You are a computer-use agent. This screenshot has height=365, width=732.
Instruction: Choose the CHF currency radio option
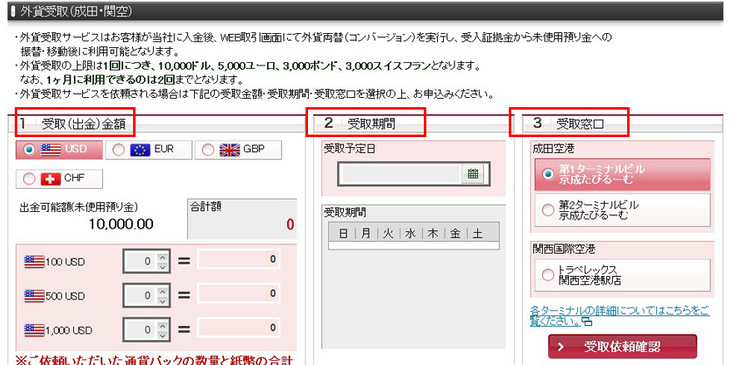click(29, 179)
